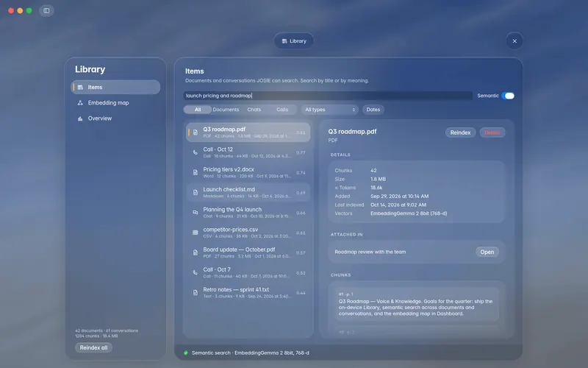Click the Added Sep 29, 2026 value
The image size is (588, 368).
pyautogui.click(x=399, y=196)
